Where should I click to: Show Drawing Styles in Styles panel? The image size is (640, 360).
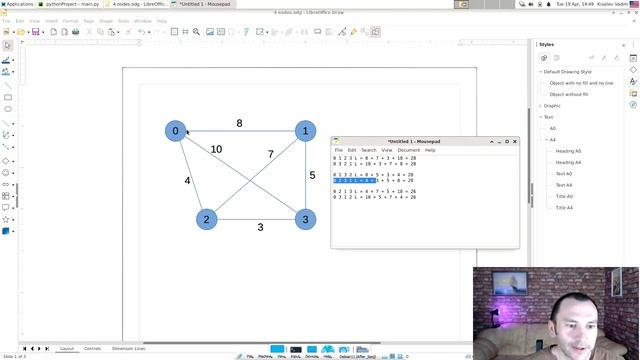[x=544, y=58]
